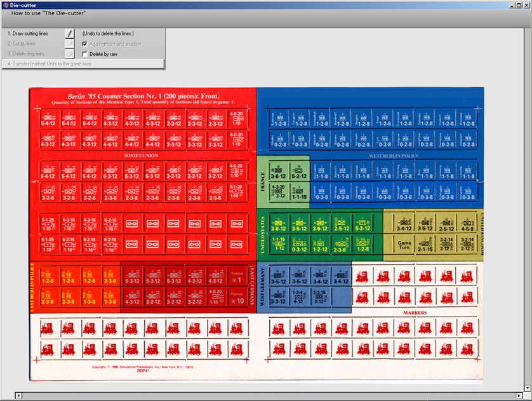Screen dimensions: 532x401
Task: Click the horizontal scrollbar track
Action: point(269,395)
